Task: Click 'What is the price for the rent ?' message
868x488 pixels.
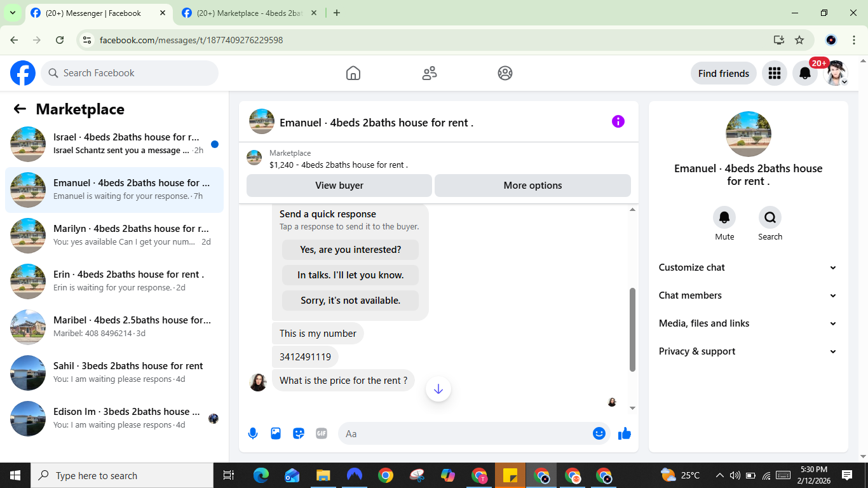Action: click(343, 381)
